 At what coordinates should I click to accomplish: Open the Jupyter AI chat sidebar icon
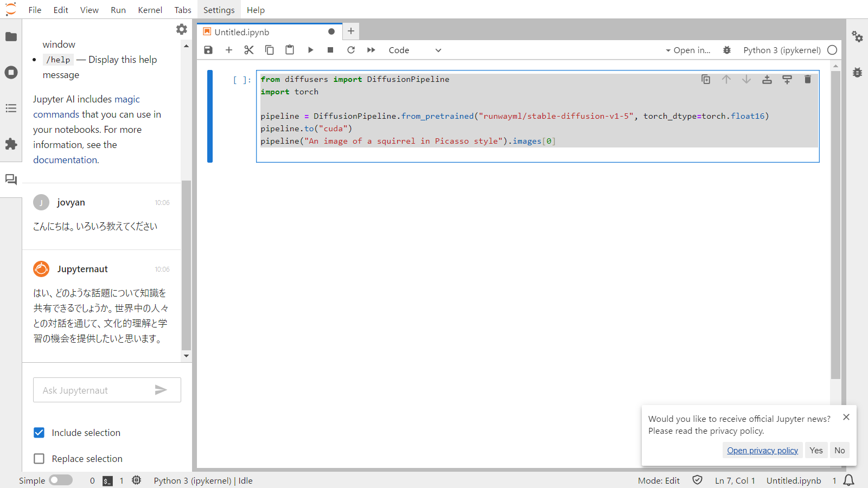[11, 179]
